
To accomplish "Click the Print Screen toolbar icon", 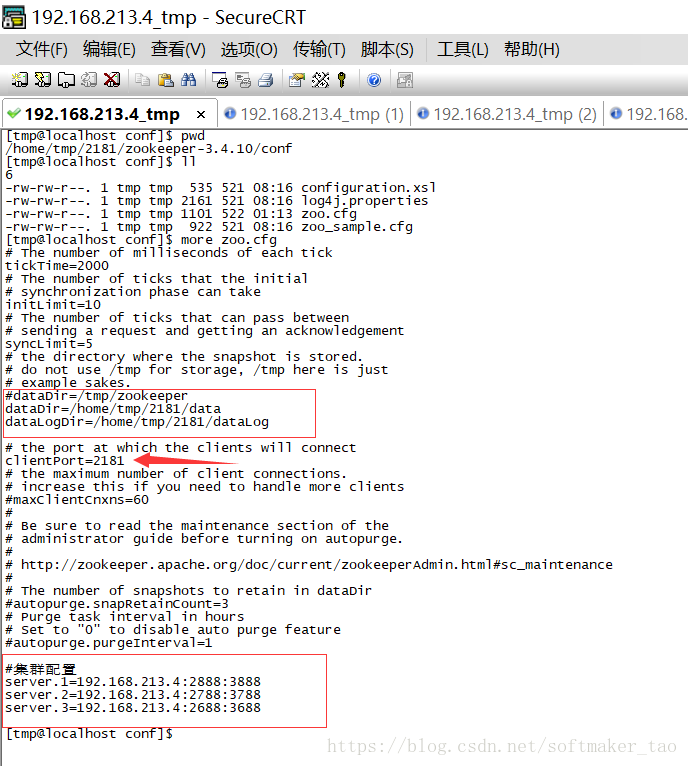I will coord(220,80).
